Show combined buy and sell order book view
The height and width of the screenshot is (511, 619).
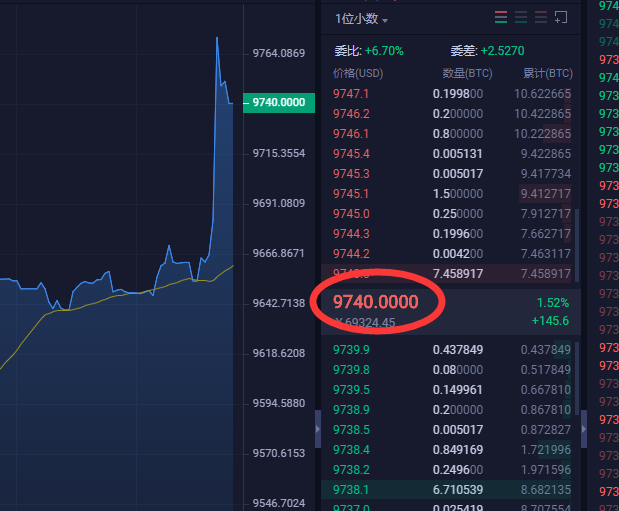coord(502,17)
